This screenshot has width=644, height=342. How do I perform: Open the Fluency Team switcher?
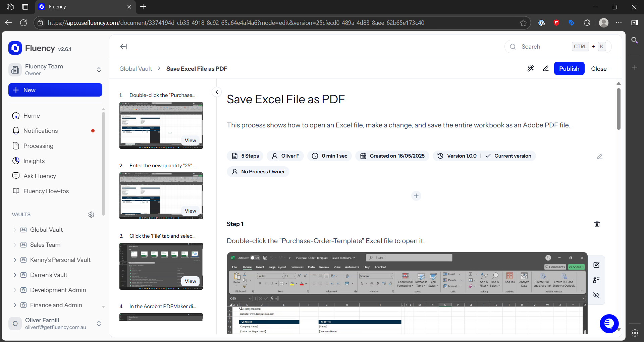[55, 70]
